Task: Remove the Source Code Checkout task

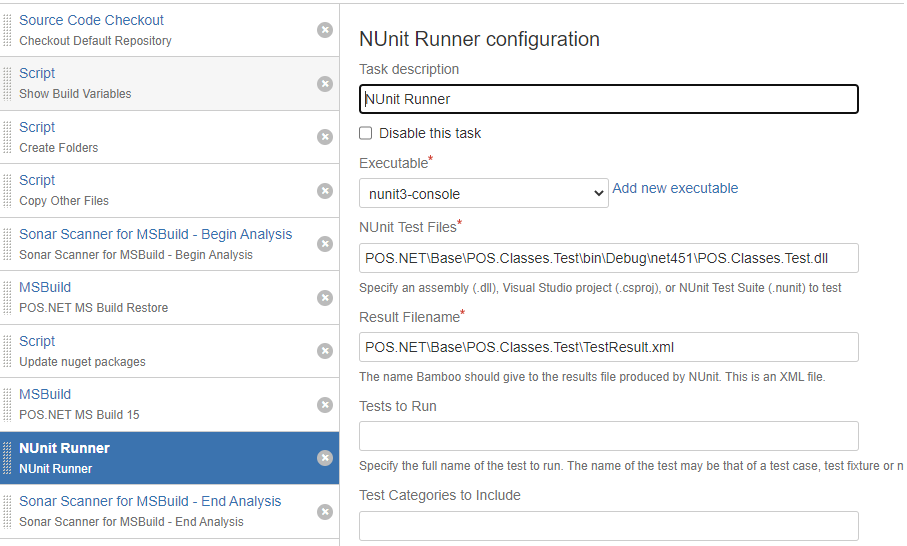Action: 325,30
